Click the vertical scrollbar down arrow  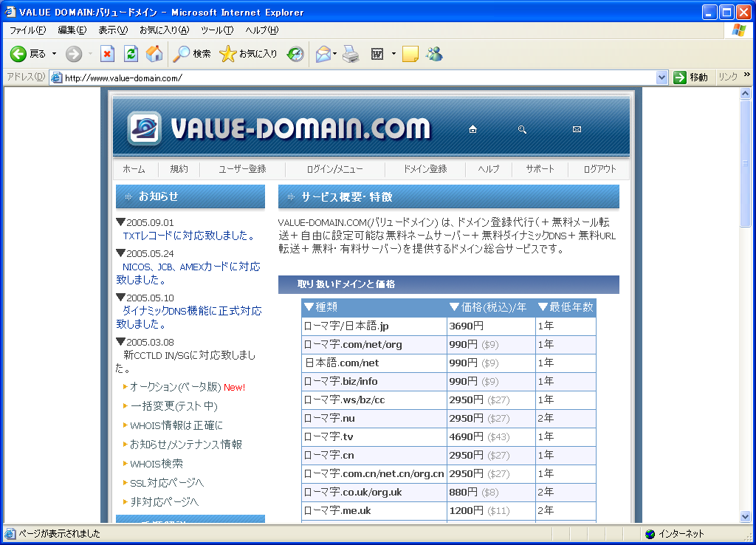coord(746,516)
